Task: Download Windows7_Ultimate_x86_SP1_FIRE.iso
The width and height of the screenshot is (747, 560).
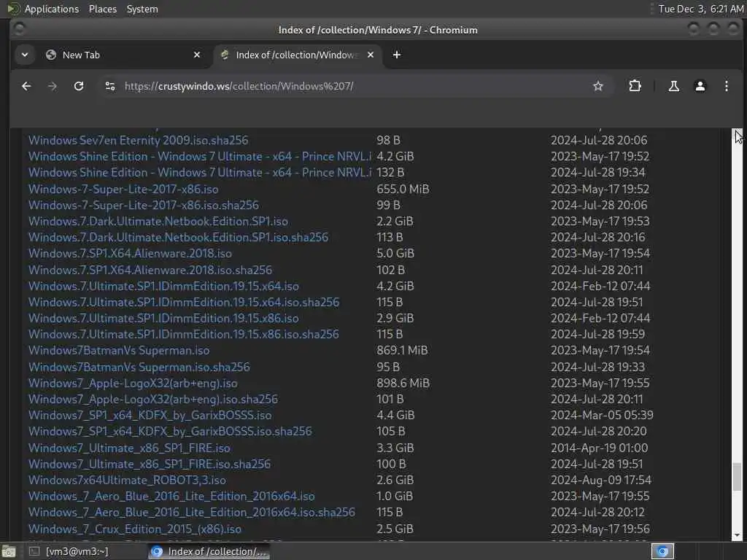Action: point(129,448)
